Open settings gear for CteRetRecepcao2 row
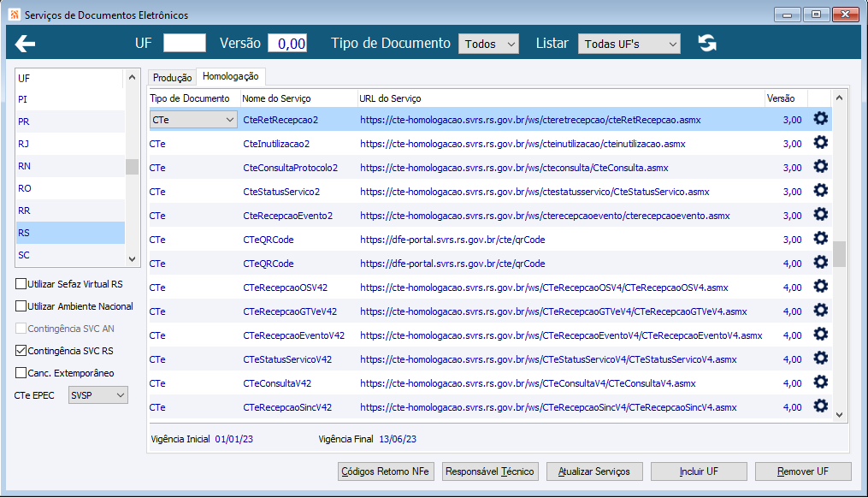Viewport: 868px width, 498px height. pyautogui.click(x=820, y=119)
